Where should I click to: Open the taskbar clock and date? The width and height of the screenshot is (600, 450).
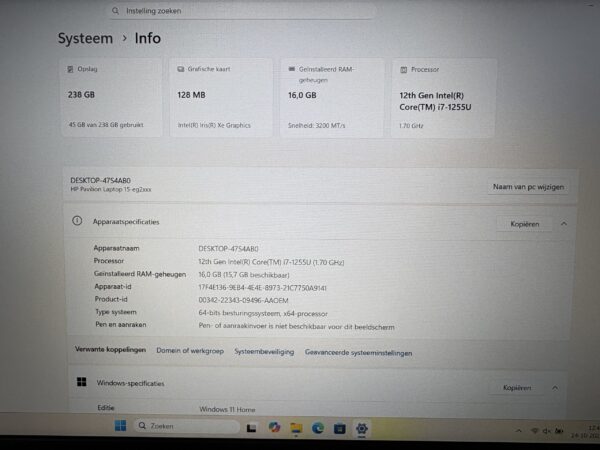tap(585, 432)
